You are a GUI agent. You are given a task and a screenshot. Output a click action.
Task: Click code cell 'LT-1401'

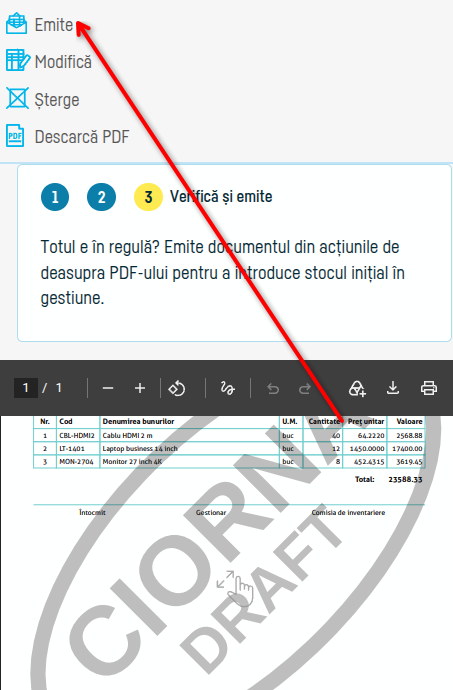point(72,448)
